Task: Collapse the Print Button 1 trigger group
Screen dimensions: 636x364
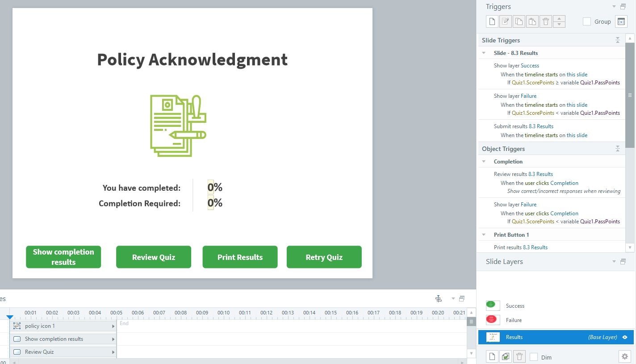Action: [x=484, y=234]
